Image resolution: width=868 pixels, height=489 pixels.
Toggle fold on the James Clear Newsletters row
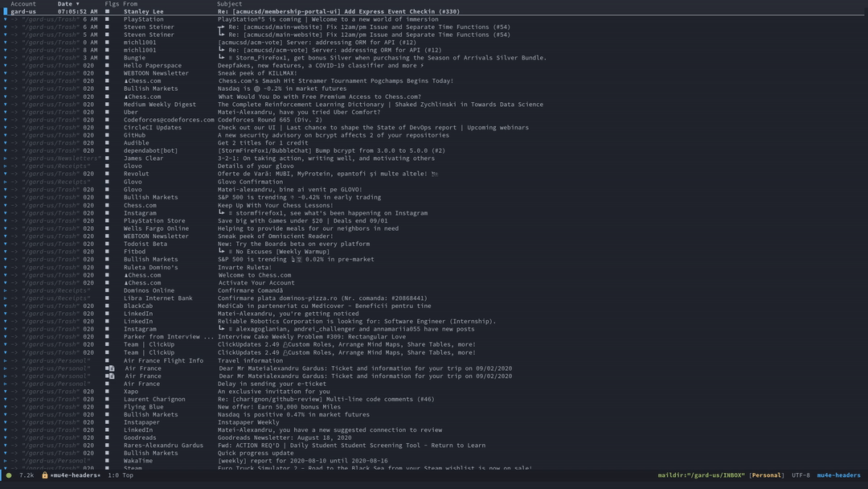click(6, 158)
